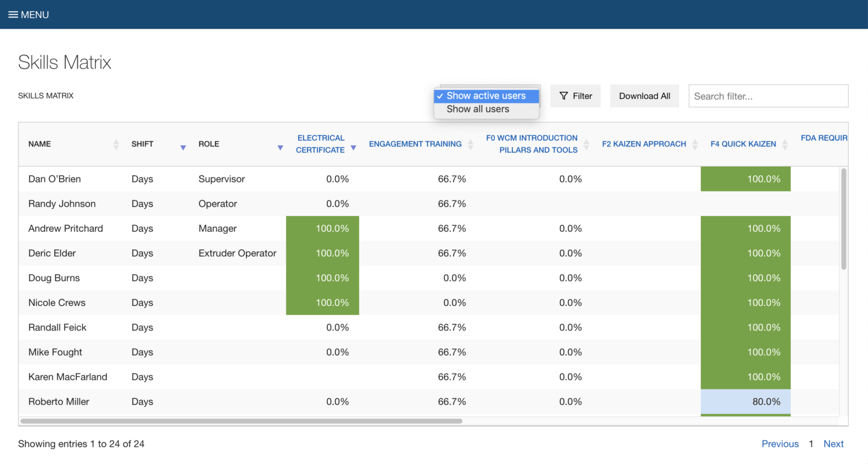
Task: Open the F4 QUICK KAIZEN header link
Action: coord(743,144)
